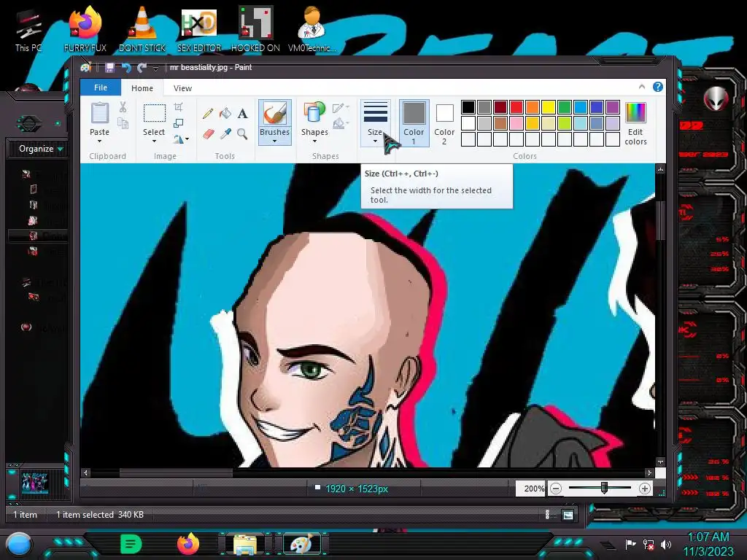Viewport: 747px width, 560px height.
Task: Click the zoom slider handle
Action: pyautogui.click(x=604, y=488)
